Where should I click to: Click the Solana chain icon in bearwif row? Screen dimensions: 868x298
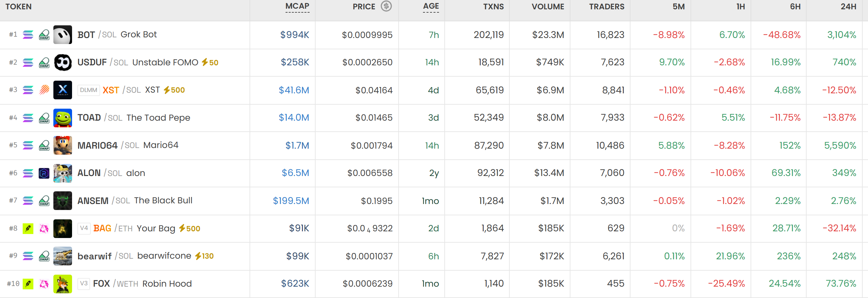coord(28,256)
